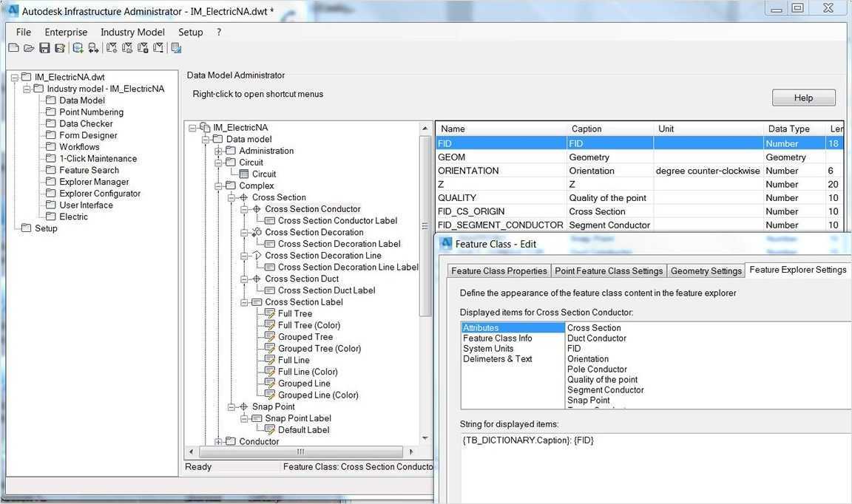Click the Electric folder icon in left tree
Viewport: 852px width, 504px height.
coord(51,217)
